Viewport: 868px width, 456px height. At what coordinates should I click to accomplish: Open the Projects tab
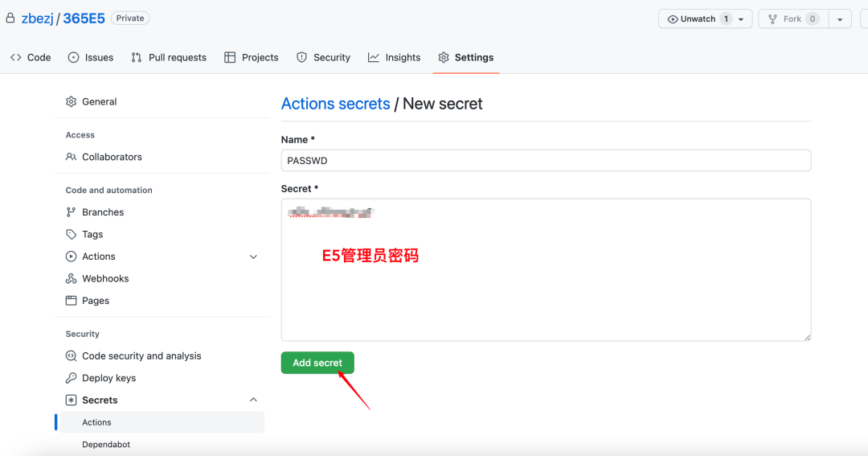(x=252, y=58)
